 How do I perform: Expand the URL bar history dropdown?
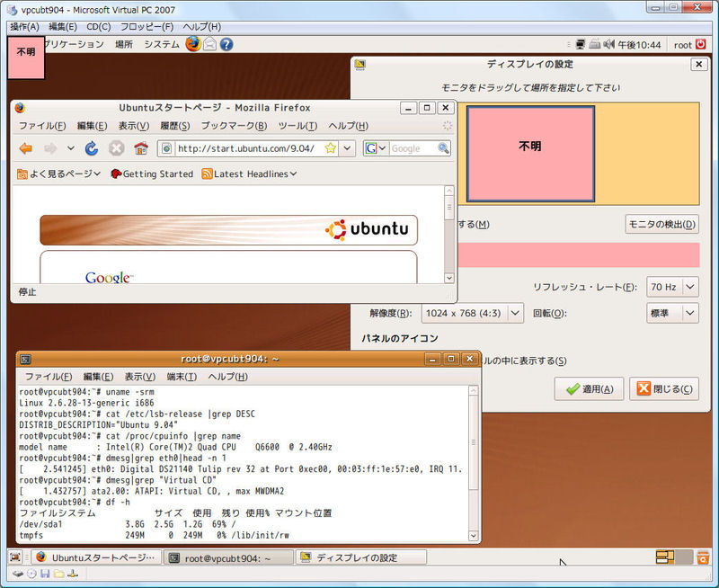[348, 148]
